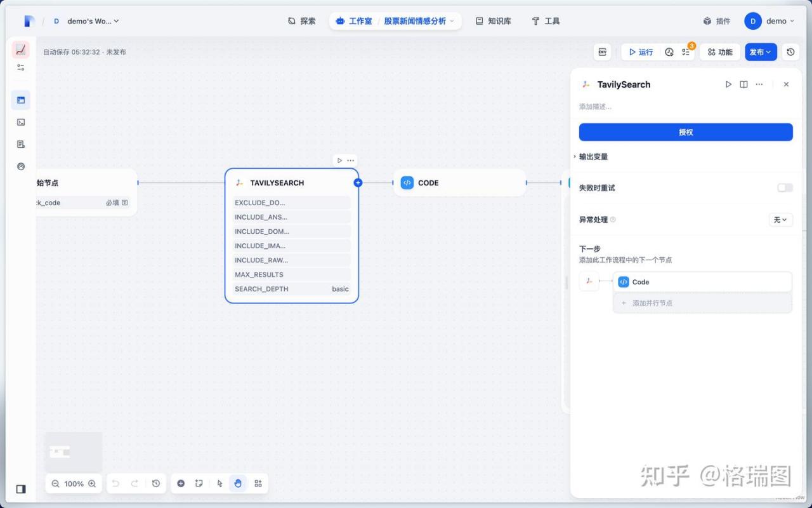This screenshot has height=508, width=812.
Task: Open the 100% zoom level menu
Action: [74, 484]
